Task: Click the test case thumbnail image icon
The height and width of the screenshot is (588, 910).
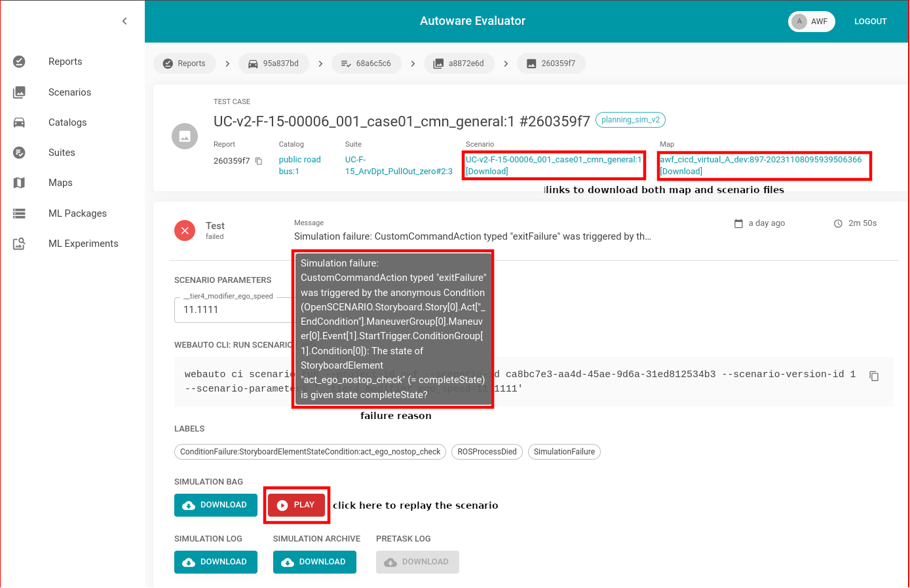Action: 185,136
